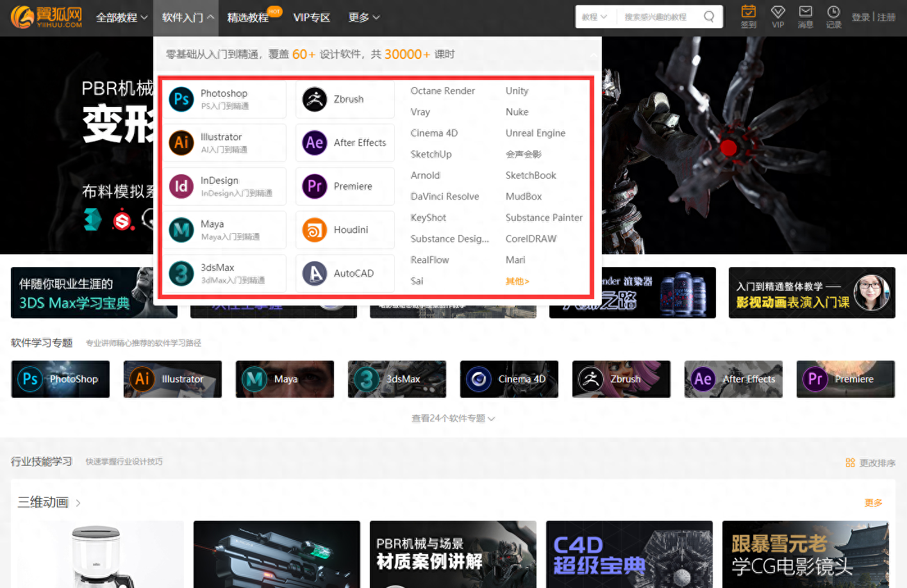Image resolution: width=907 pixels, height=588 pixels.
Task: Expand the 全部教程 dropdown menu
Action: tap(122, 18)
